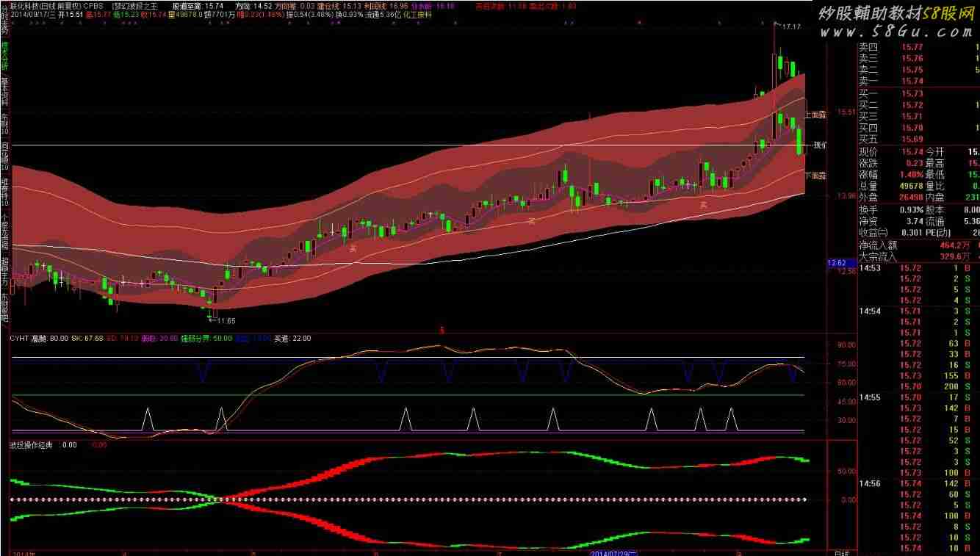Select the 同花顺10 sidebar tab

(4, 154)
